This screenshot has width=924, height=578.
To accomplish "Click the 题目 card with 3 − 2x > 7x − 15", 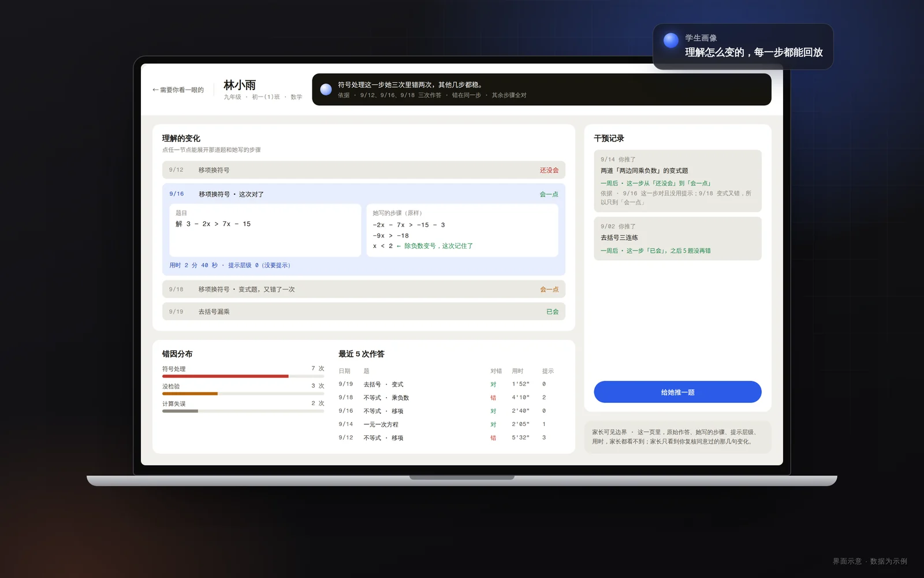I will [265, 230].
